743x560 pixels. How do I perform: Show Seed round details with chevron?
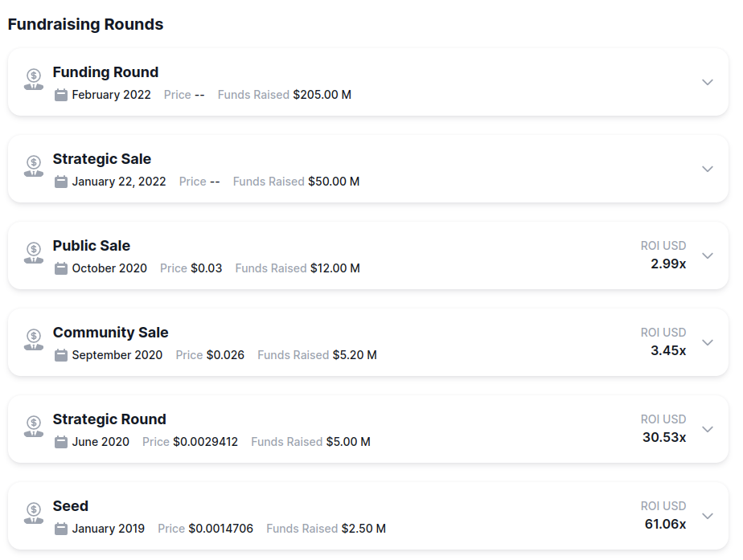pos(708,516)
